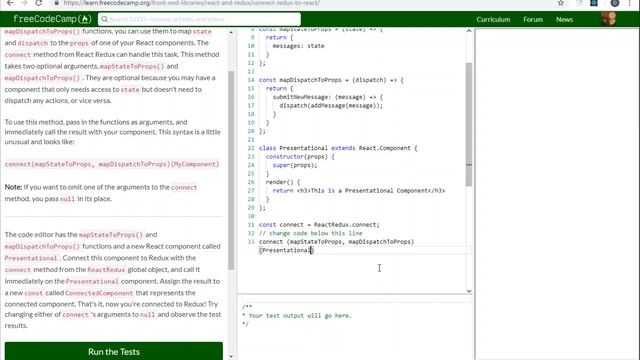Image resolution: width=640 pixels, height=360 pixels.
Task: Click the 'Note:' paragraph label
Action: [13, 187]
